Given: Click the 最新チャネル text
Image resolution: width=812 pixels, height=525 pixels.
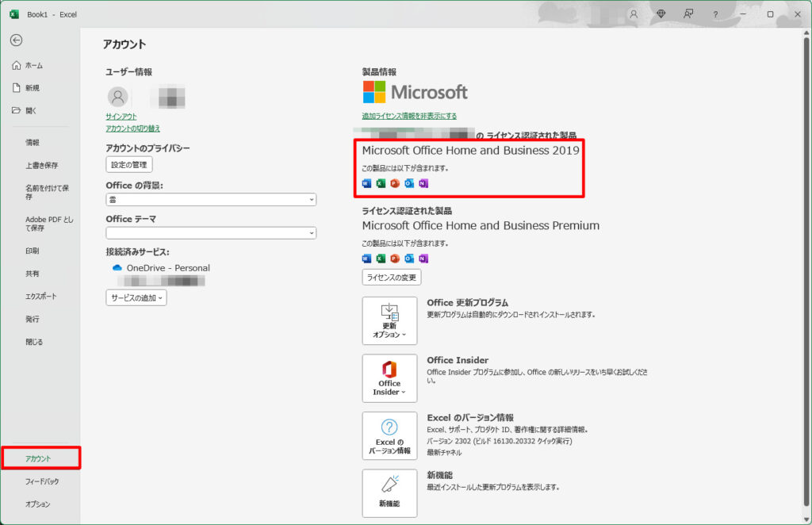Looking at the screenshot, I should pyautogui.click(x=444, y=453).
